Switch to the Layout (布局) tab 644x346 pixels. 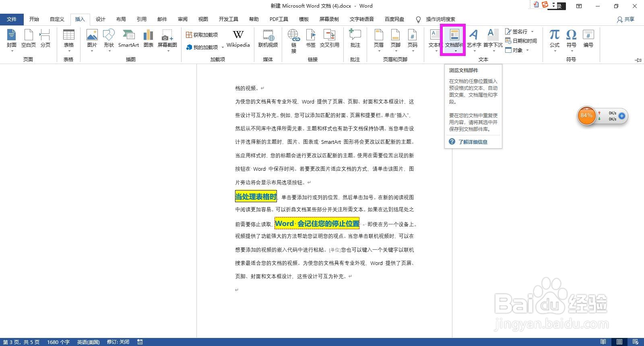point(121,19)
